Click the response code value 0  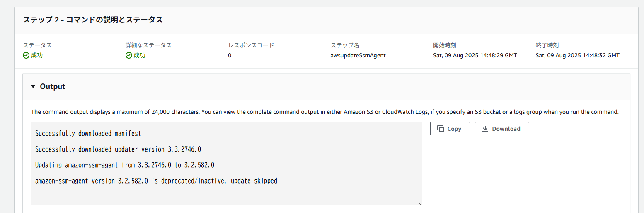tap(230, 55)
